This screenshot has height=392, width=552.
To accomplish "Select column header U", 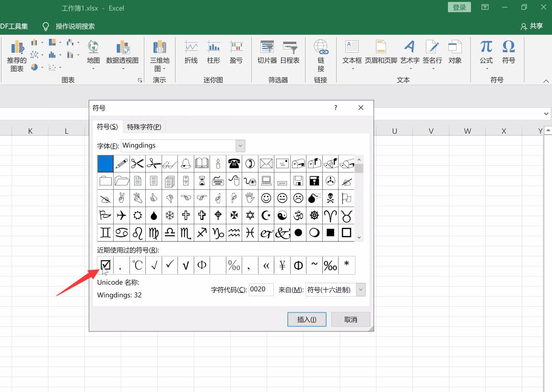I will pyautogui.click(x=394, y=131).
